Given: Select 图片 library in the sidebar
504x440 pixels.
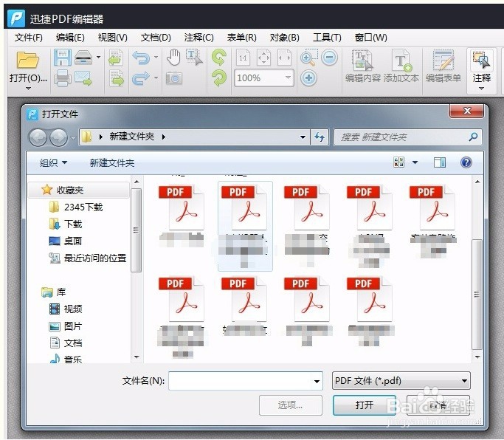Looking at the screenshot, I should tap(66, 326).
